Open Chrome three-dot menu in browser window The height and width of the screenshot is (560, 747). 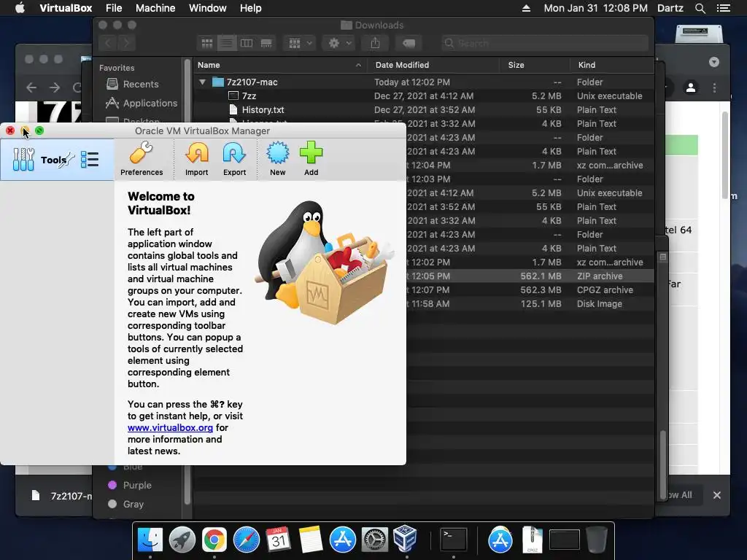coord(714,87)
